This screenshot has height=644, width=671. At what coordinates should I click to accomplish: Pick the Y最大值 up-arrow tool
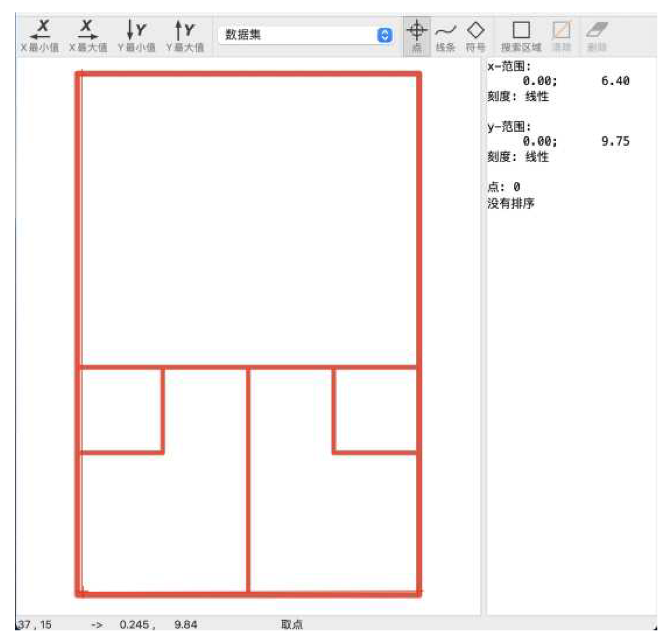(x=184, y=35)
